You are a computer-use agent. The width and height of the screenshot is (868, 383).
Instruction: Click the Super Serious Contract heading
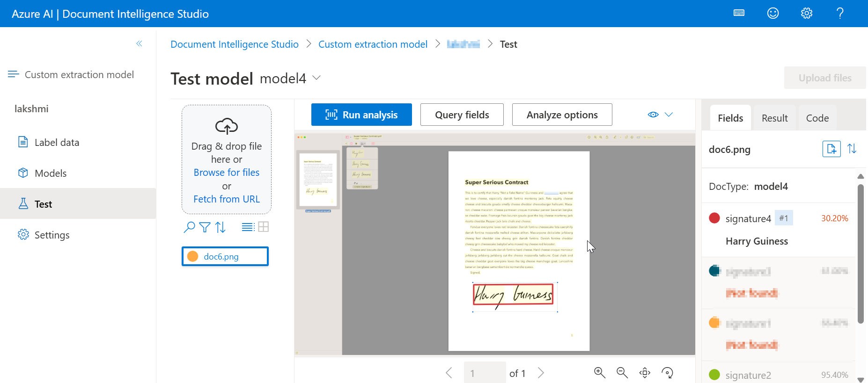click(496, 182)
